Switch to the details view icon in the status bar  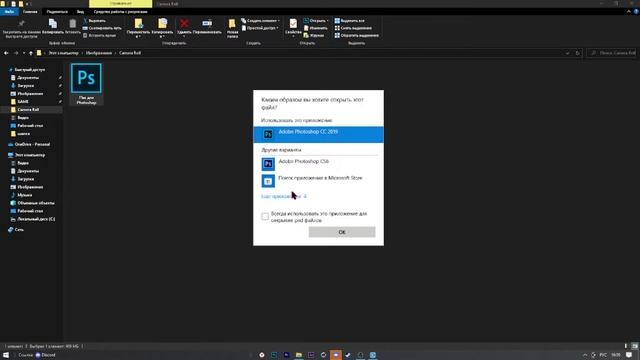(626, 346)
